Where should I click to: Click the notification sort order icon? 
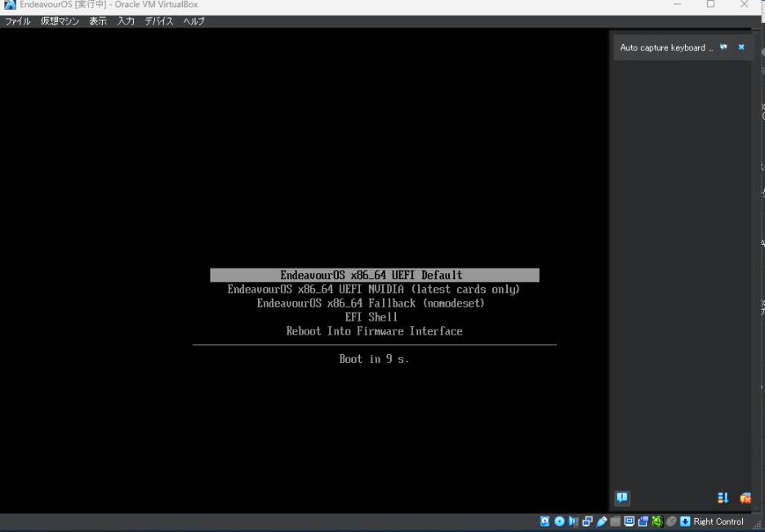pos(723,498)
